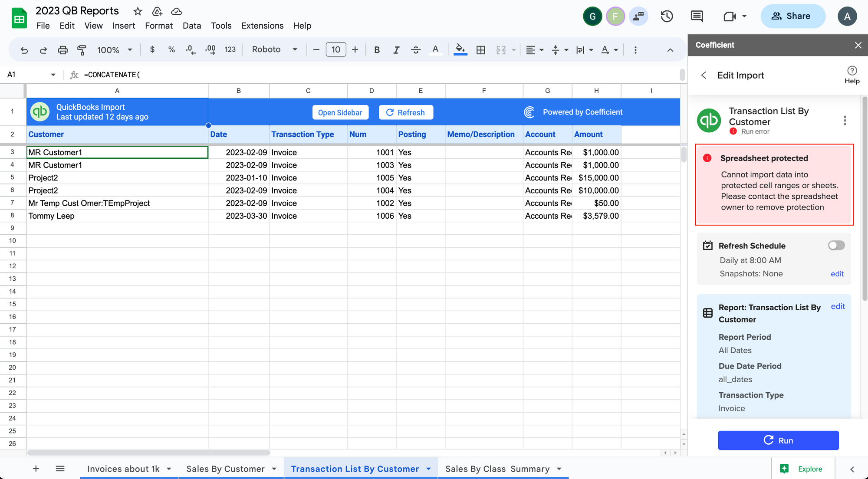Screen dimensions: 868x479
Task: Open the all sheets list icon
Action: (x=60, y=469)
